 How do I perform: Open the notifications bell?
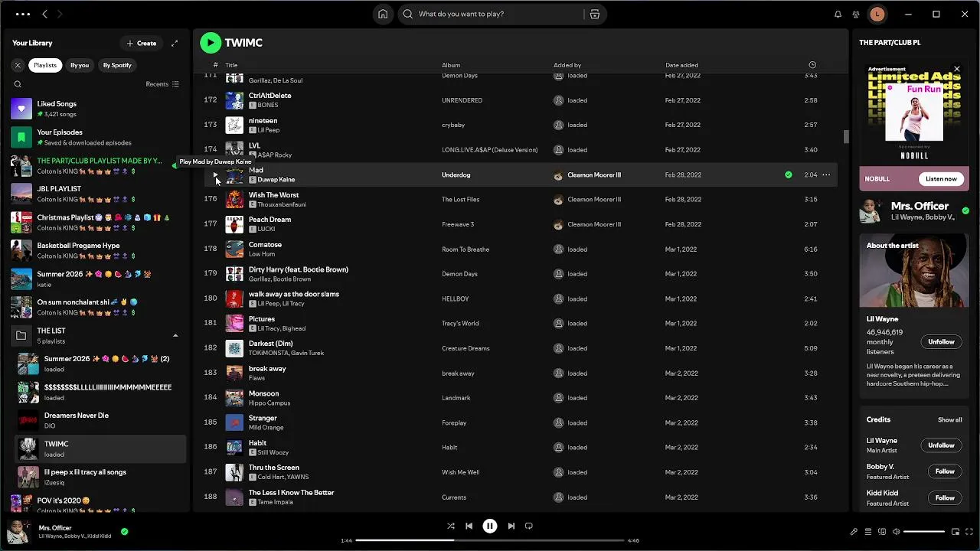838,14
